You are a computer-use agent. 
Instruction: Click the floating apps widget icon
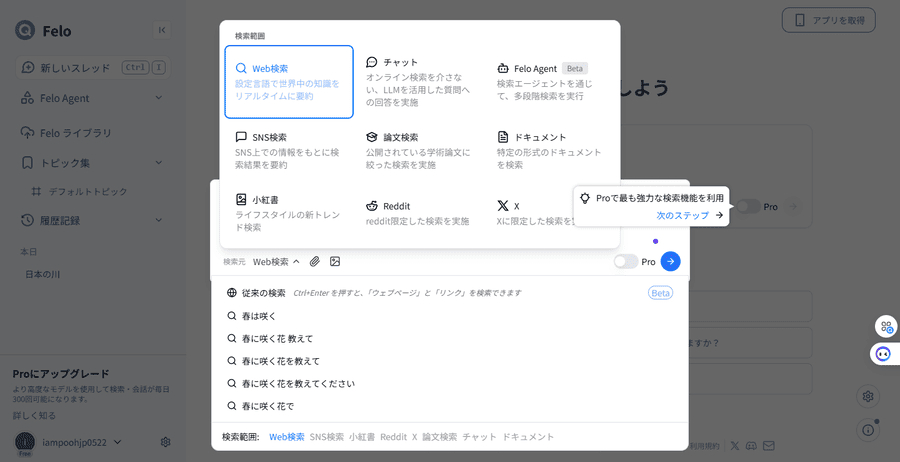887,327
